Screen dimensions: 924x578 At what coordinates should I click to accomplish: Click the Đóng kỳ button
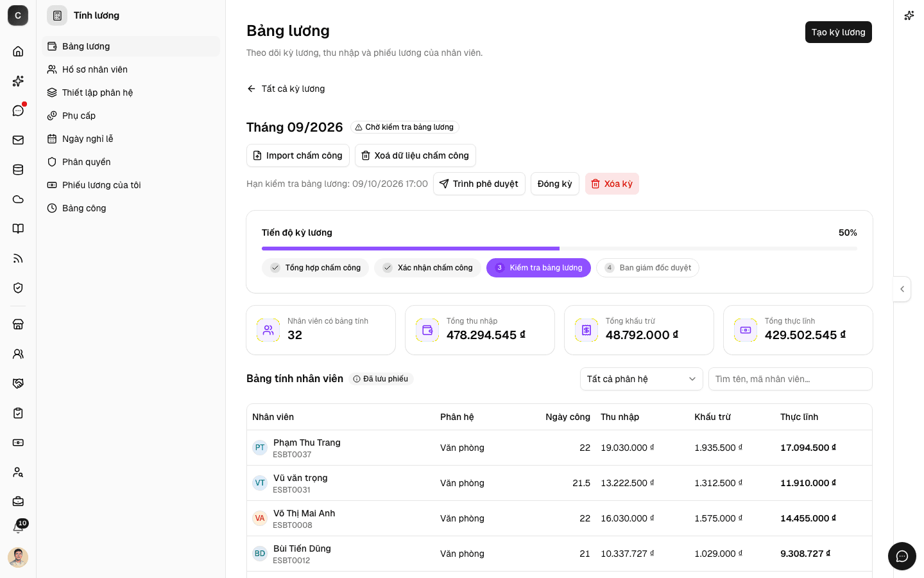(x=555, y=184)
